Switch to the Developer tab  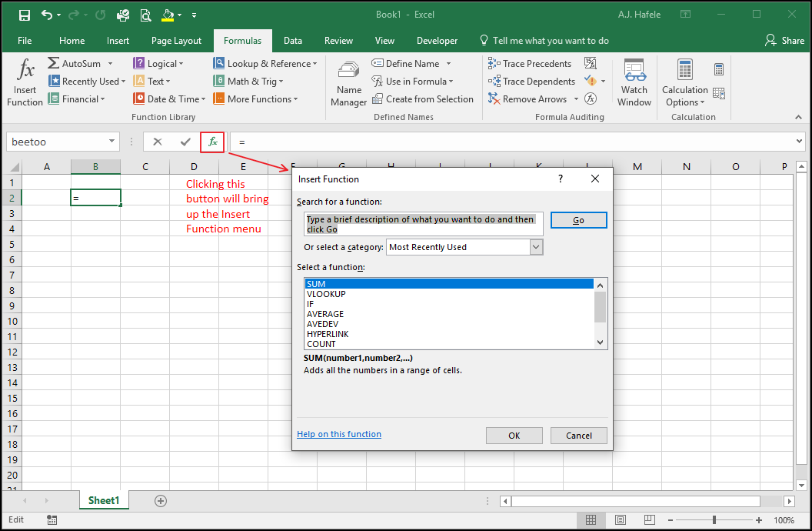coord(437,41)
